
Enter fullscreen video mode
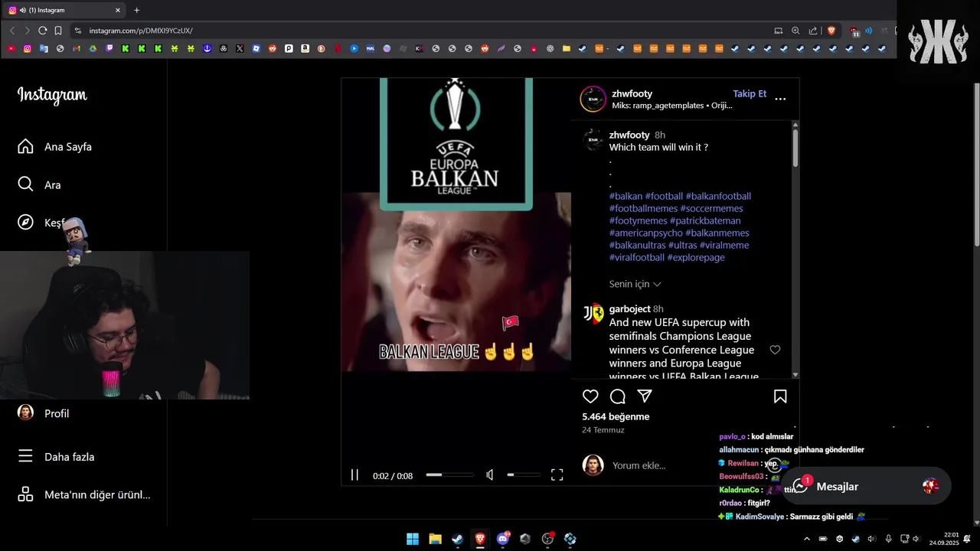[x=557, y=475]
